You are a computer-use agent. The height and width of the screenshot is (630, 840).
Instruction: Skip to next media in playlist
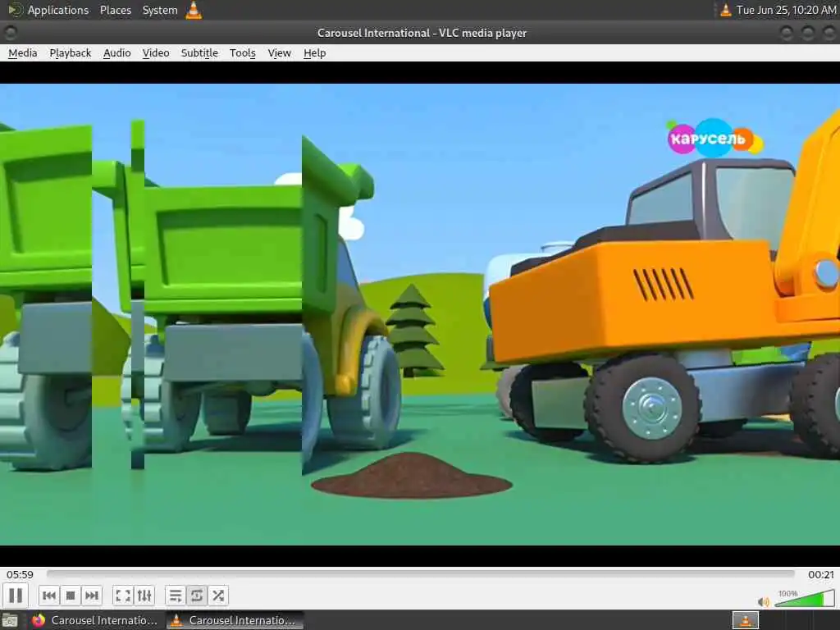pos(92,596)
